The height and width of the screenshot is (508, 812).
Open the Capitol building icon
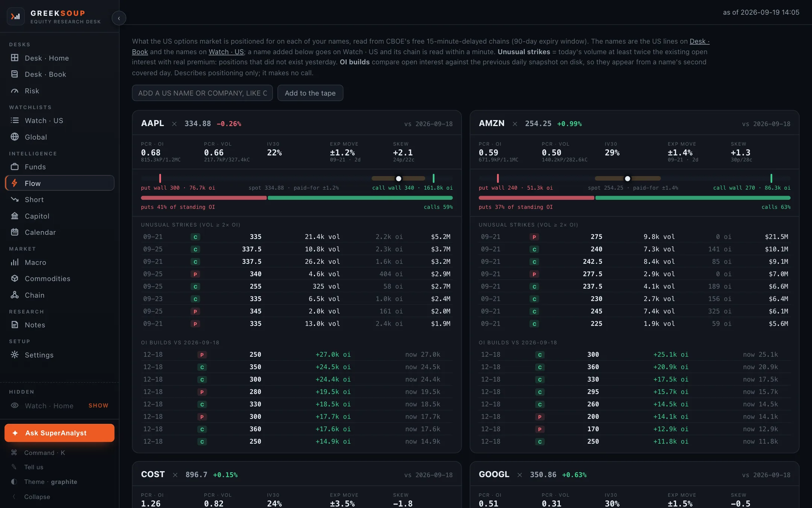click(x=15, y=216)
